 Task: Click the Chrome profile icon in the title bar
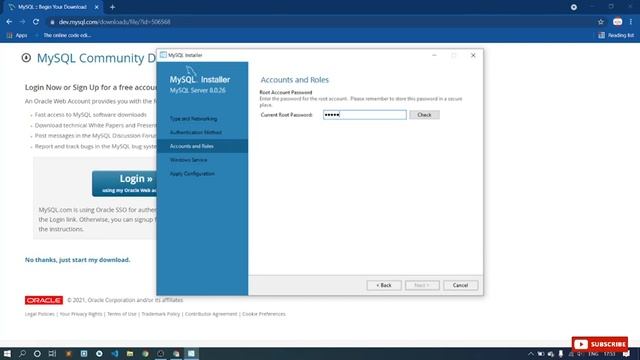tap(574, 7)
